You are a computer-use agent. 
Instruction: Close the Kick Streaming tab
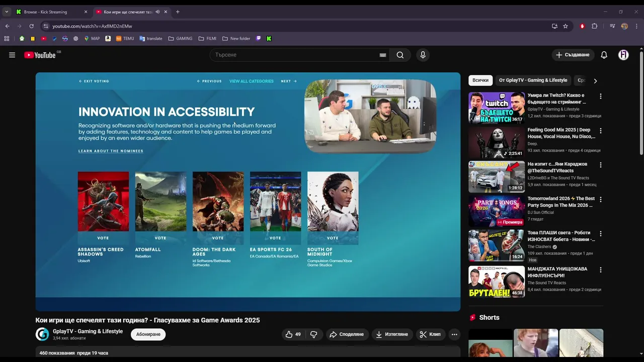[x=86, y=12]
